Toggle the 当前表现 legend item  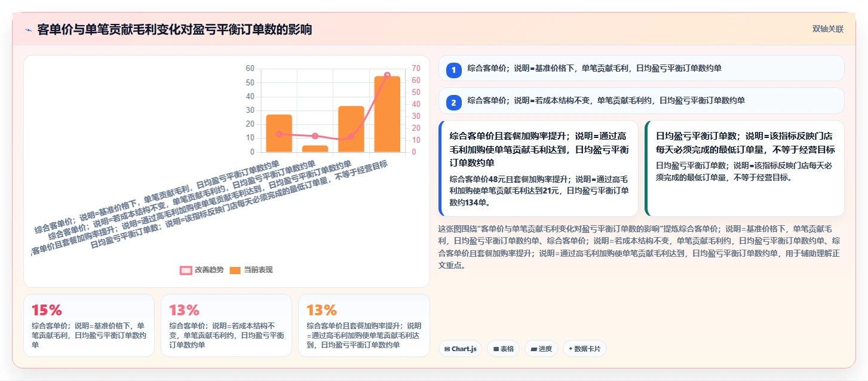(251, 270)
